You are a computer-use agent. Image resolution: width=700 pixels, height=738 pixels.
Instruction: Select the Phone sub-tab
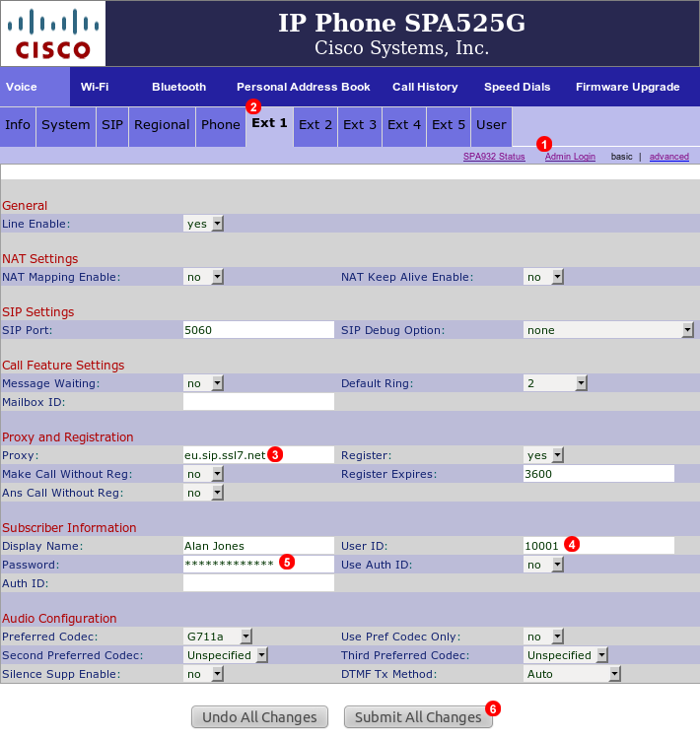(x=221, y=126)
